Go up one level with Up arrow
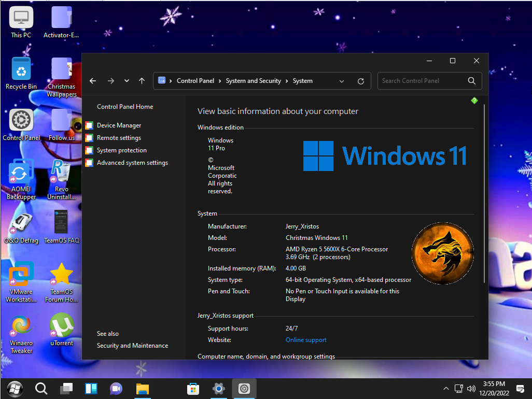 (142, 81)
